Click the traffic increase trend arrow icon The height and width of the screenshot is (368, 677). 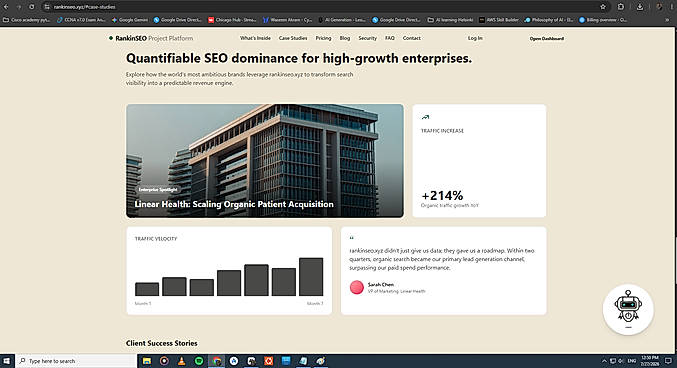click(x=425, y=117)
